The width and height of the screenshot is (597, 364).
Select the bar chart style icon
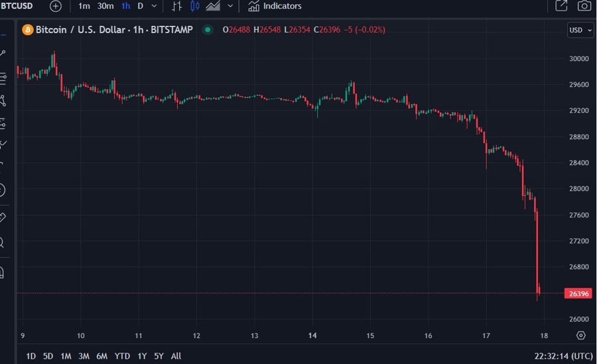176,6
